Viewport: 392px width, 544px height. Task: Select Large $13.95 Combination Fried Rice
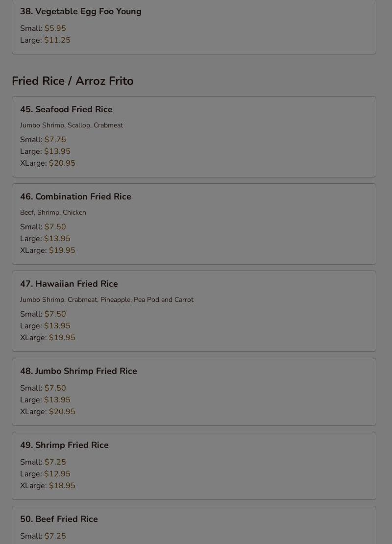[x=45, y=238]
